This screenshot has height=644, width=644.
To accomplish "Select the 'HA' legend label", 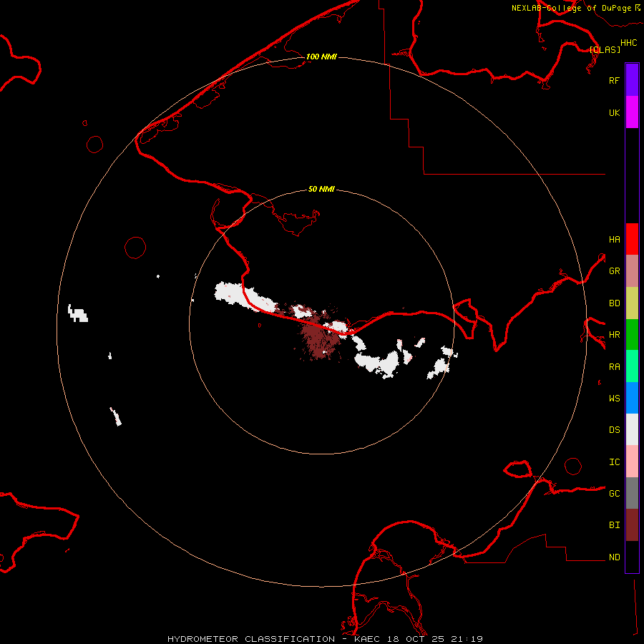I will (614, 239).
